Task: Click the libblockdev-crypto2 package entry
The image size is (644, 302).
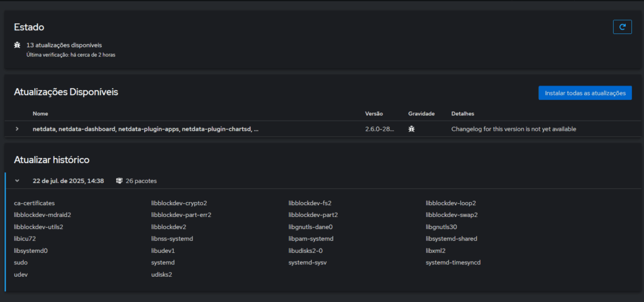Action: pos(179,203)
